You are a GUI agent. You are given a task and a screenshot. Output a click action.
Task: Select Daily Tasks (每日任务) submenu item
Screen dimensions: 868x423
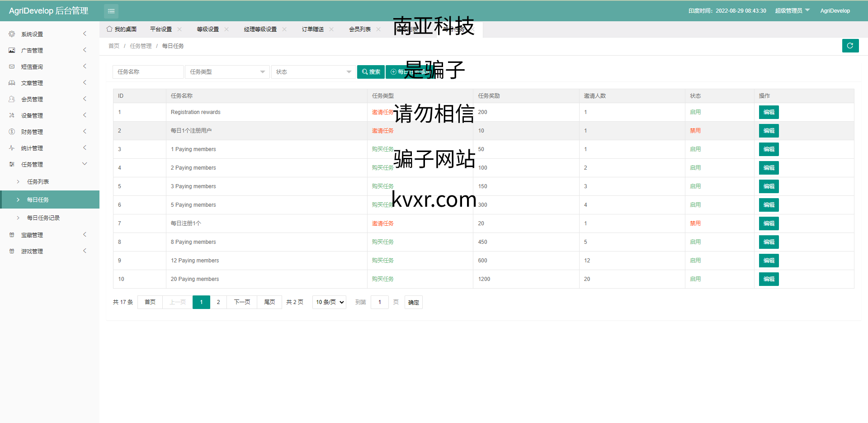(x=50, y=200)
